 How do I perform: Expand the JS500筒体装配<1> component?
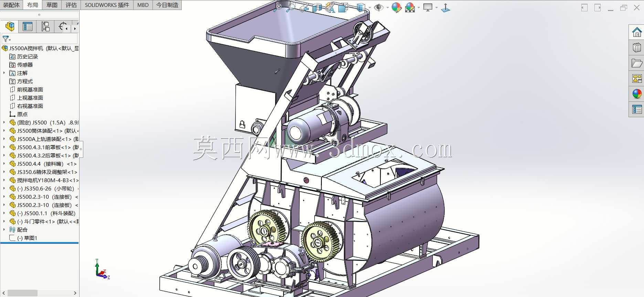(x=4, y=131)
